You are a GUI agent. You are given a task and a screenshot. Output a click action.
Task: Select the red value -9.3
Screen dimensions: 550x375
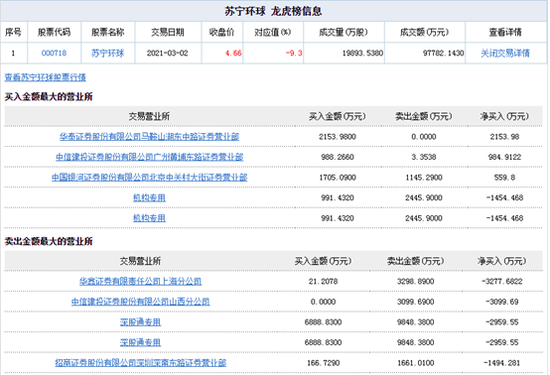point(294,53)
